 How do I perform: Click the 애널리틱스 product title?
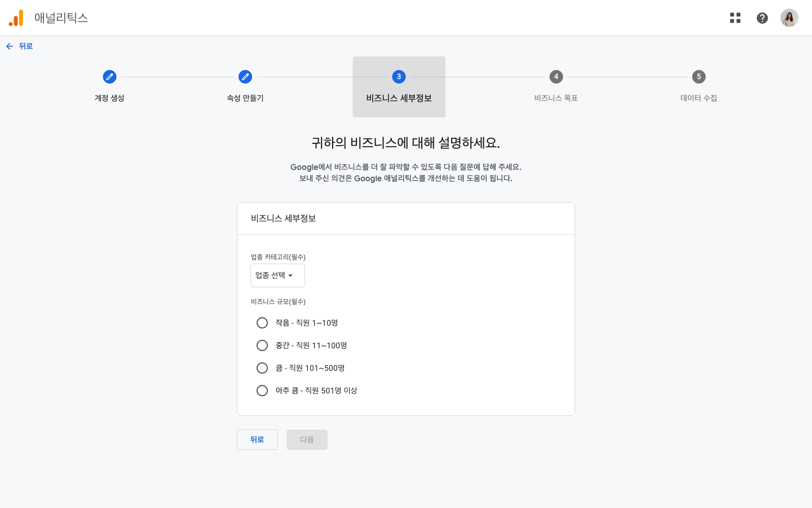[x=61, y=18]
